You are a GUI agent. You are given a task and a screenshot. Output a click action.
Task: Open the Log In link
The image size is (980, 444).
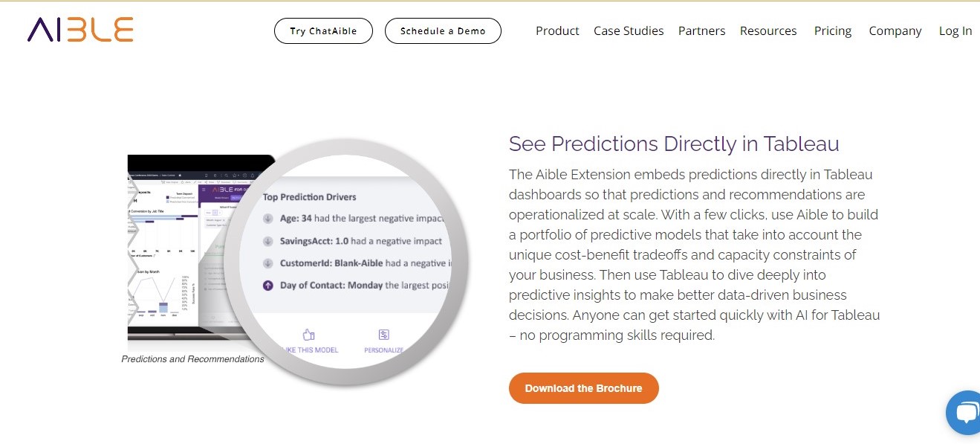955,30
